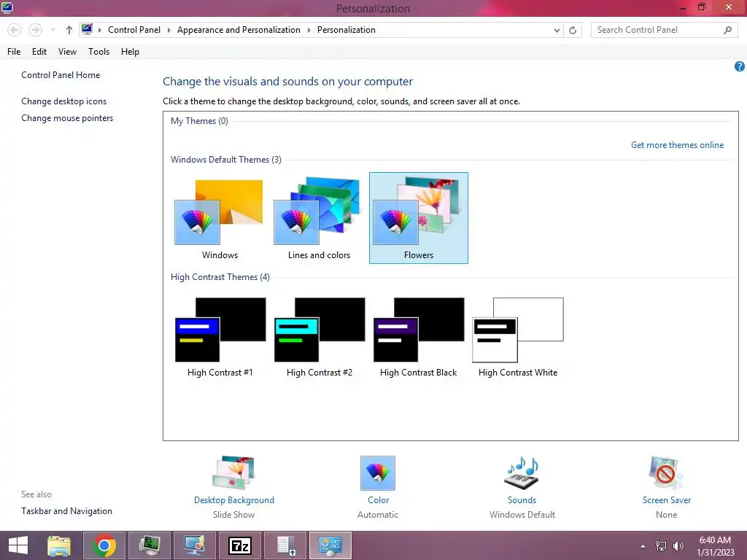This screenshot has width=747, height=560.
Task: Click the address bar computer icon
Action: 87,29
